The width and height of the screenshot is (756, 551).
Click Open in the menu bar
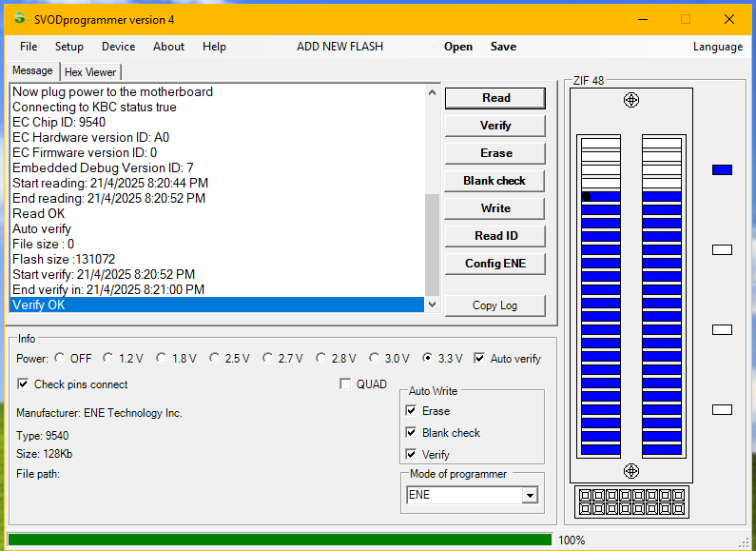coord(458,47)
